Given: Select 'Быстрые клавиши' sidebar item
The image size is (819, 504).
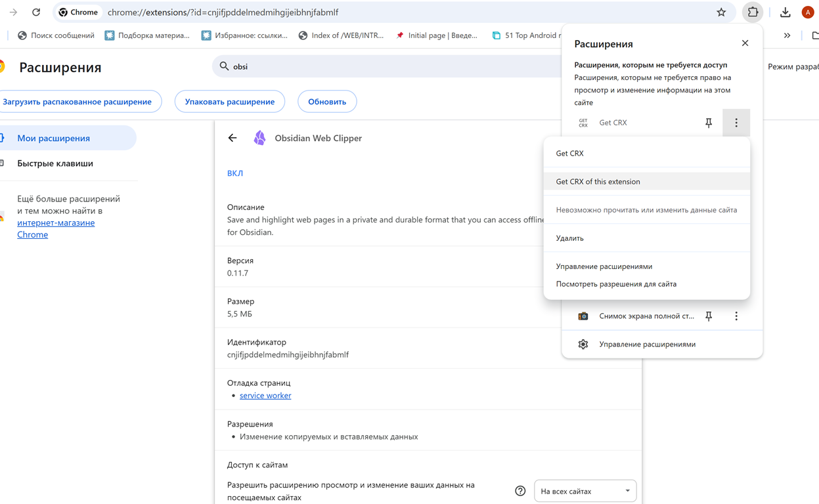Looking at the screenshot, I should pos(55,163).
